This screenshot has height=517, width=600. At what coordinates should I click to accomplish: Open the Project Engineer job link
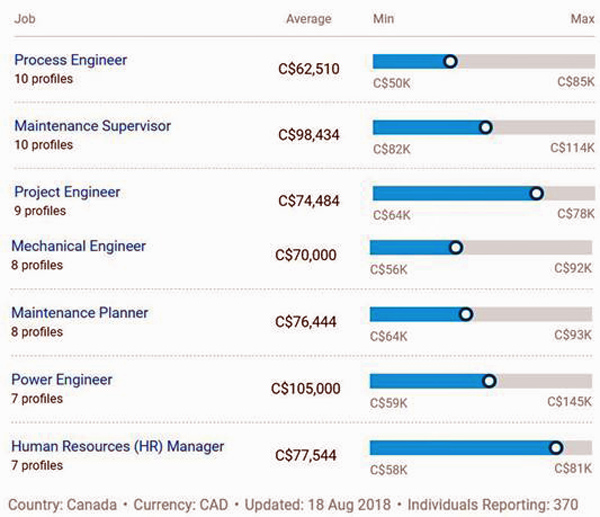click(x=67, y=192)
